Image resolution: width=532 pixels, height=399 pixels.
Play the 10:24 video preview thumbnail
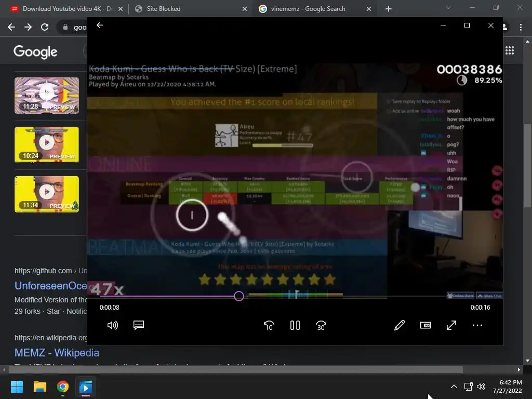pyautogui.click(x=47, y=144)
